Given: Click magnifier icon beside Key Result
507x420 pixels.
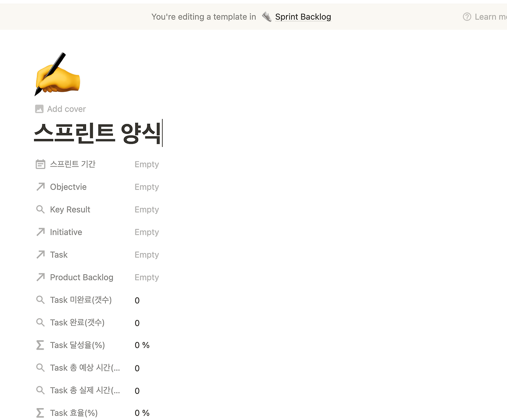Looking at the screenshot, I should pos(40,209).
